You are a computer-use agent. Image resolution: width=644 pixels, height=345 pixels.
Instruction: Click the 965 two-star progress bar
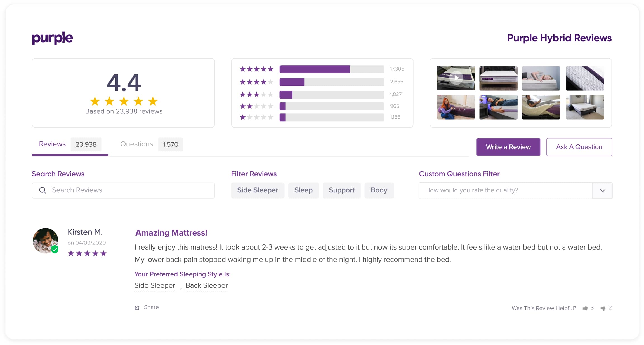332,106
